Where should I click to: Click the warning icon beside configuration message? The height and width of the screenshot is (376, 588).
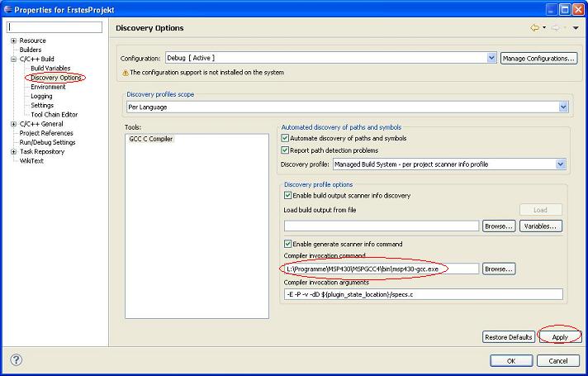[x=126, y=73]
